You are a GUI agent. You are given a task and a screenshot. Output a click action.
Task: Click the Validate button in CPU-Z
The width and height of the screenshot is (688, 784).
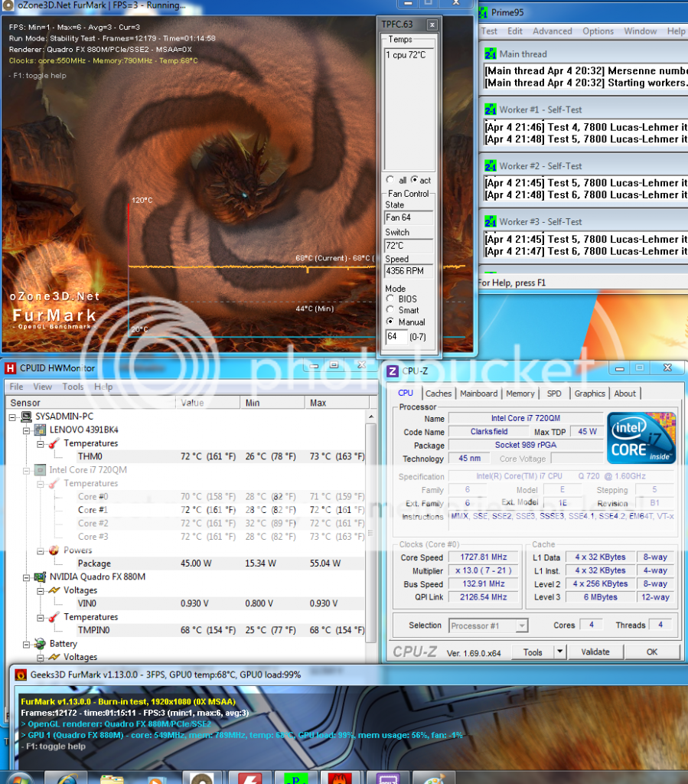(x=595, y=652)
